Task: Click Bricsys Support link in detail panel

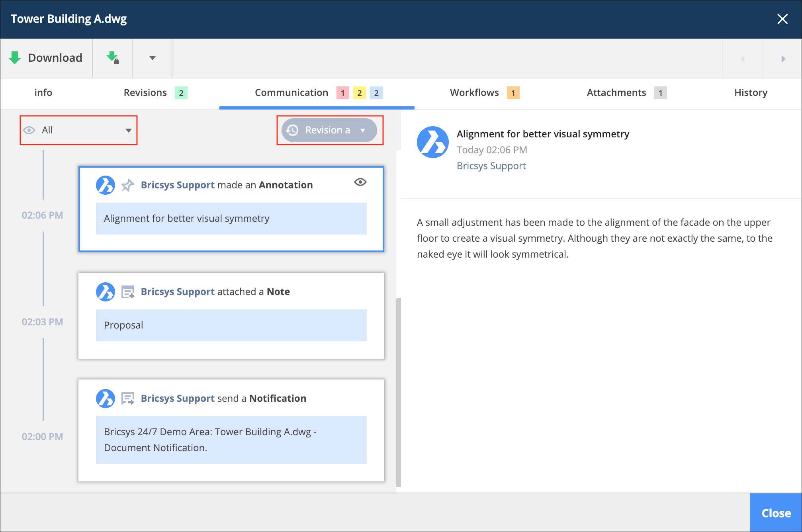Action: 491,166
